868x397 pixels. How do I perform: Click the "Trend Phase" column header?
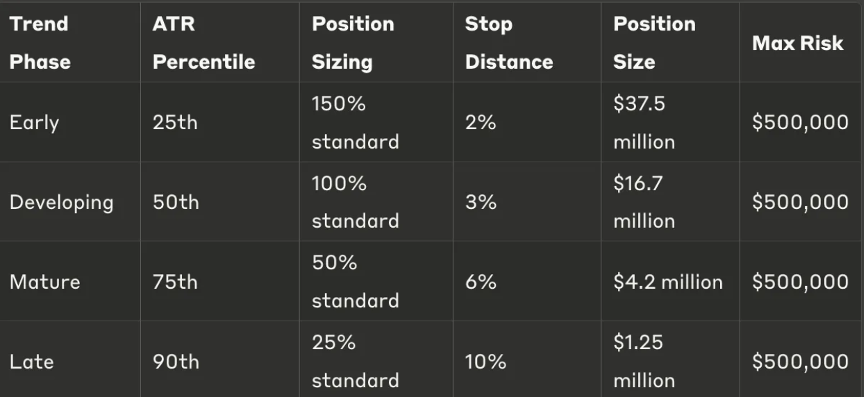point(39,42)
